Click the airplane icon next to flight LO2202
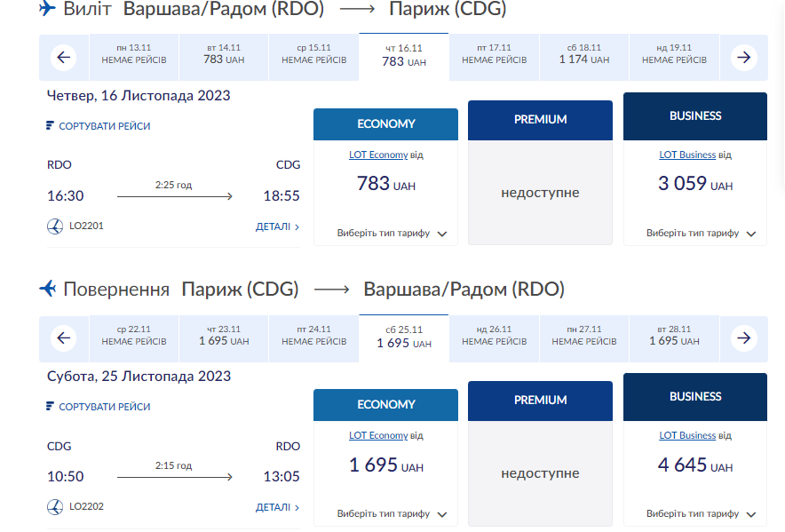Image resolution: width=785 pixels, height=532 pixels. click(x=52, y=507)
